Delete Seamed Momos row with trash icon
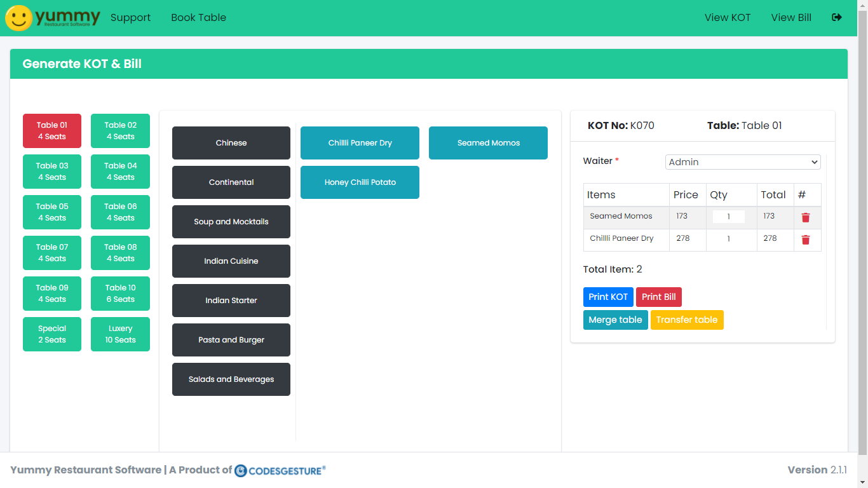This screenshot has width=868, height=488. (x=805, y=217)
